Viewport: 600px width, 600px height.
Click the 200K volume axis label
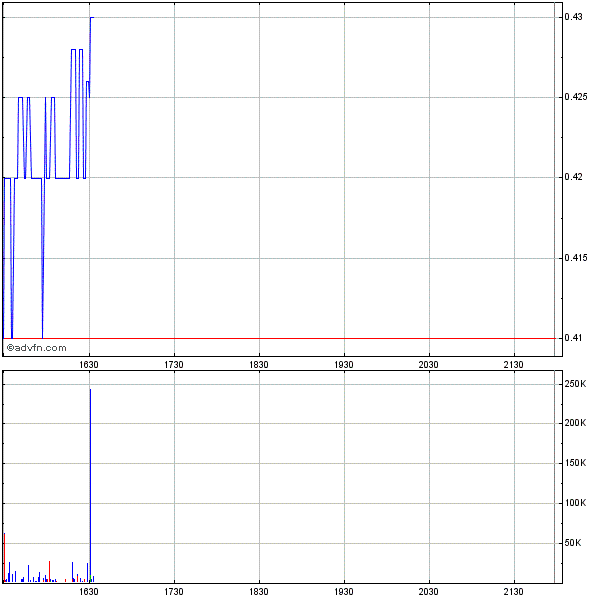[575, 423]
